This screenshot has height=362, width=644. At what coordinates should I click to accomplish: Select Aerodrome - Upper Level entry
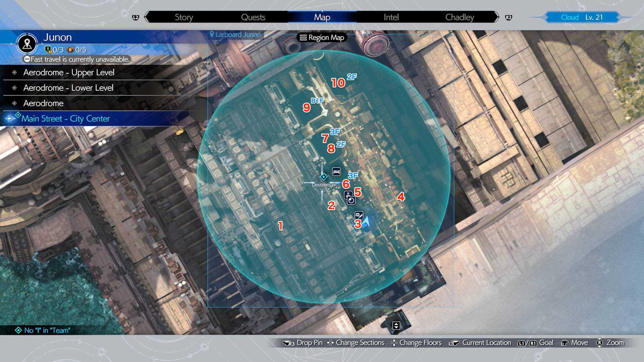tap(69, 72)
